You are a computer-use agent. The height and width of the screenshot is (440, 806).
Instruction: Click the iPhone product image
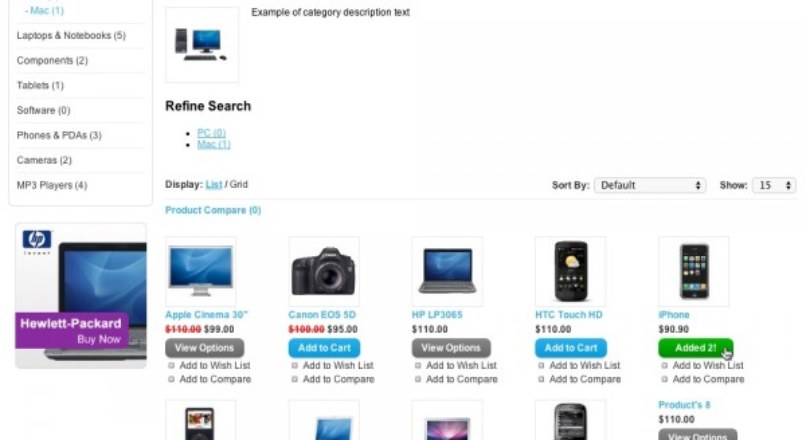(x=694, y=271)
